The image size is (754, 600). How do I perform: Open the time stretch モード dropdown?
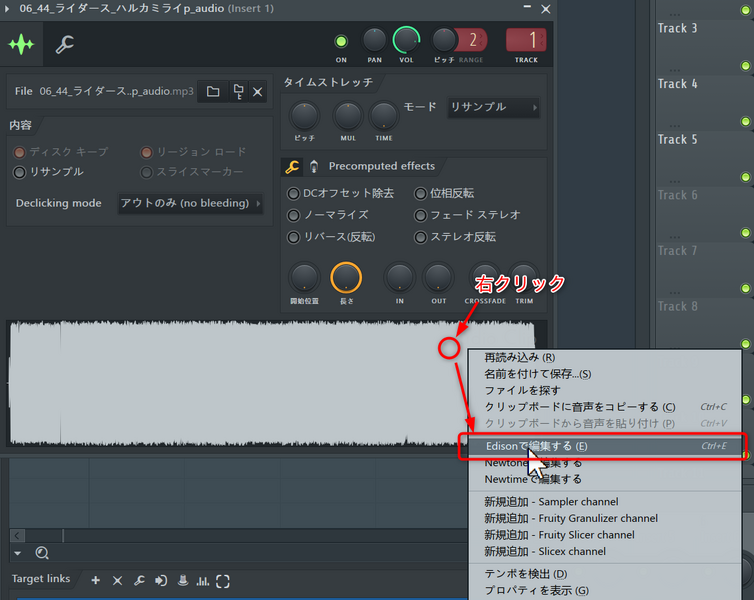(x=494, y=107)
